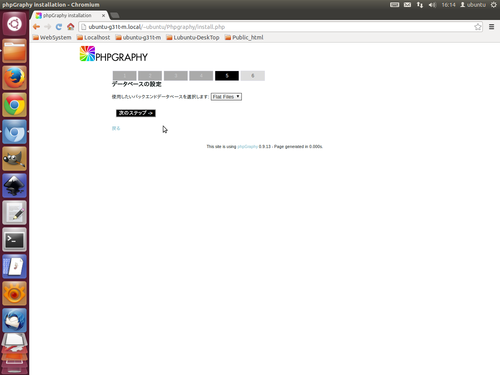The height and width of the screenshot is (375, 500).
Task: Open the mail indicator in top panel
Action: pyautogui.click(x=407, y=5)
